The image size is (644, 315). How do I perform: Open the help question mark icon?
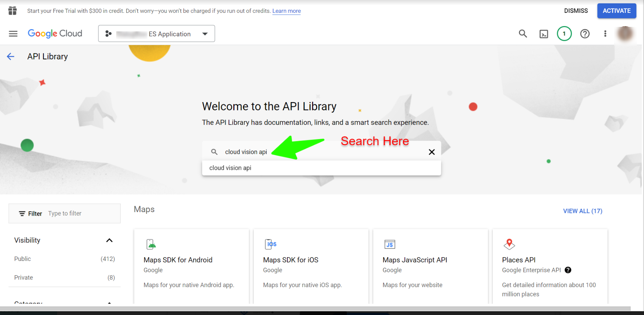click(x=585, y=34)
